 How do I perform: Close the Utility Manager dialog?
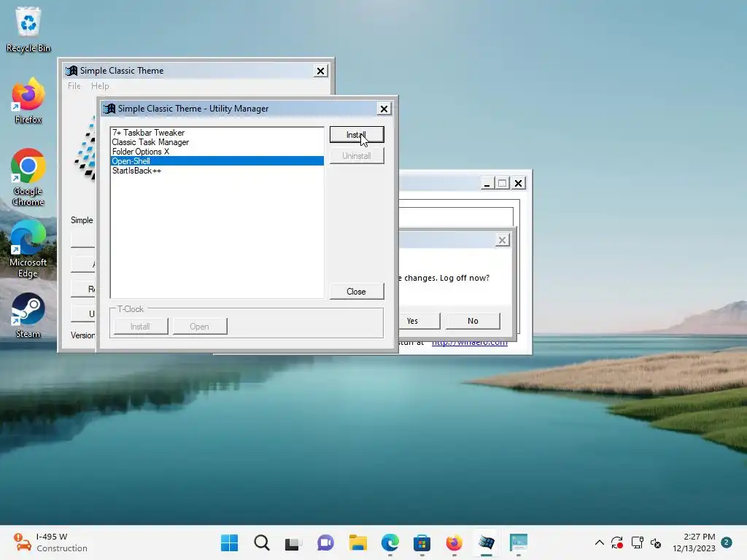(x=384, y=109)
